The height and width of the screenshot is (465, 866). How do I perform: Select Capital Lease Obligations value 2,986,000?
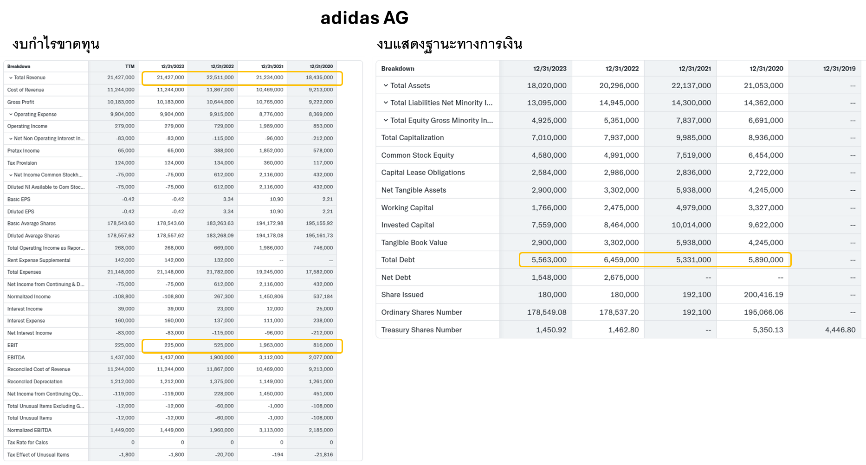621,172
